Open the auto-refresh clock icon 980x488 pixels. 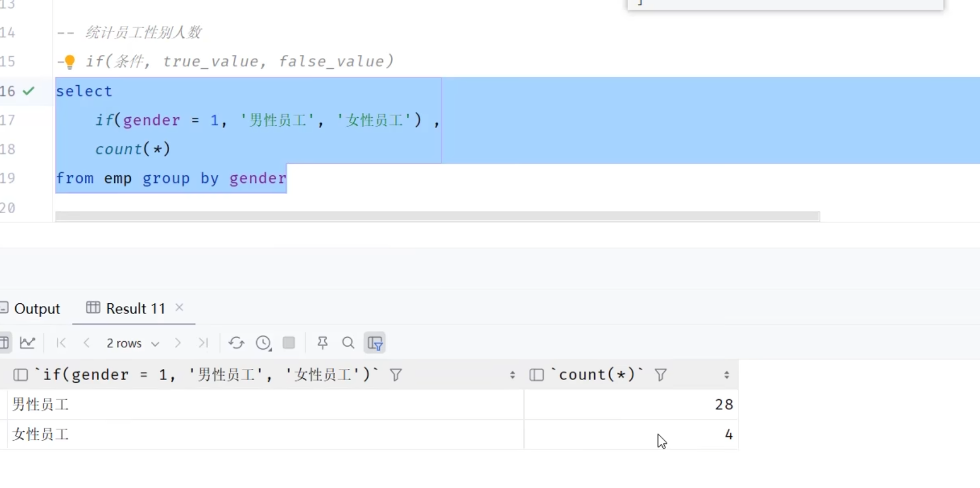(263, 343)
